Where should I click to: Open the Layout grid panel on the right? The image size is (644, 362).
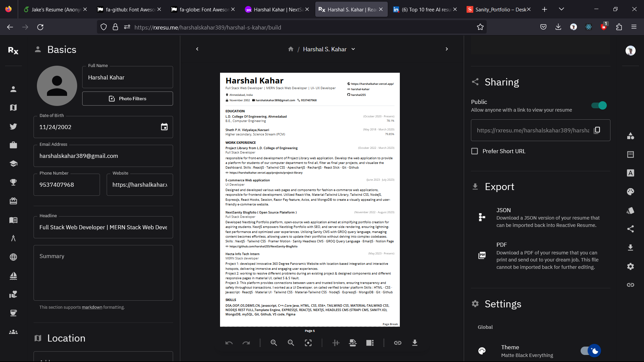(631, 154)
